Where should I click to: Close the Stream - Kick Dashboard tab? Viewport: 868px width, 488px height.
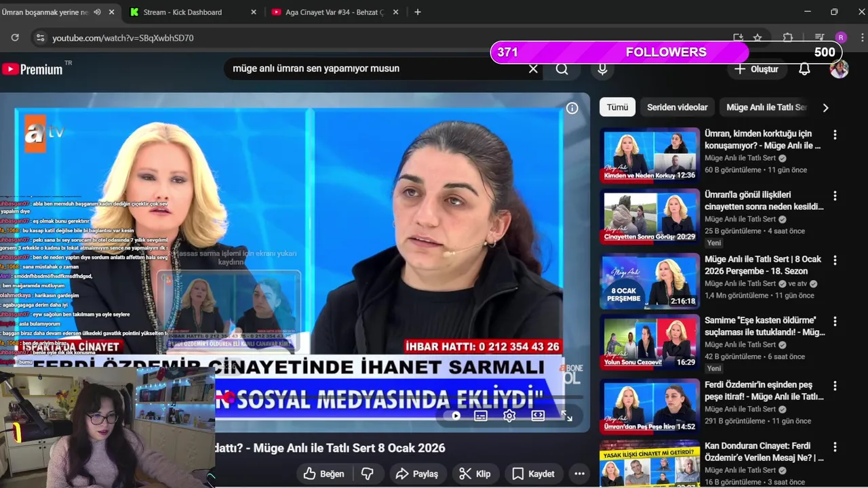point(254,12)
